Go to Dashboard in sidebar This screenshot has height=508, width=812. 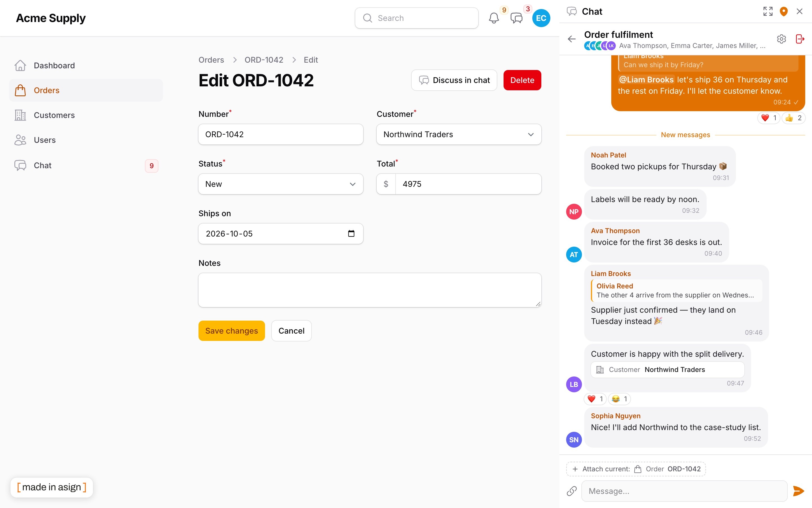86,65
